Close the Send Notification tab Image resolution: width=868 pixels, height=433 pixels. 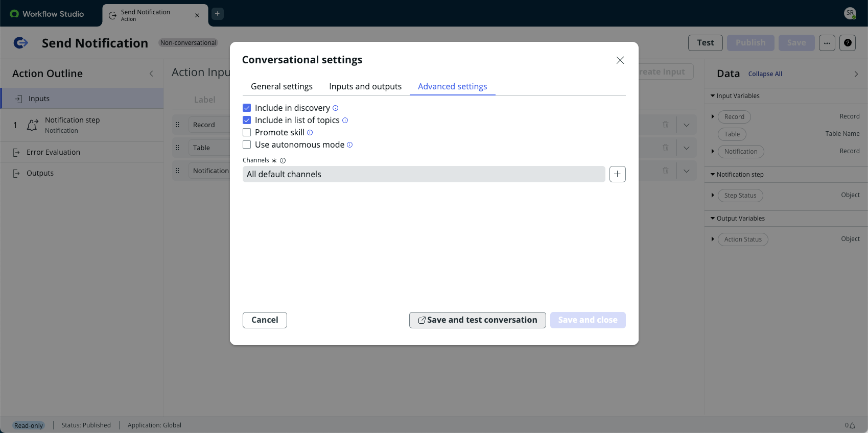point(197,15)
